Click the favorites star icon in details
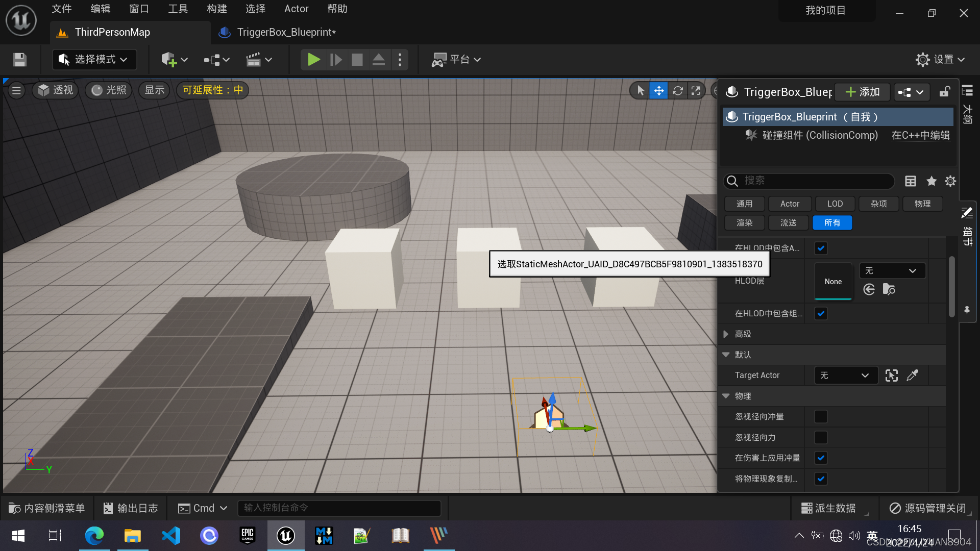Image resolution: width=980 pixels, height=551 pixels. click(931, 181)
